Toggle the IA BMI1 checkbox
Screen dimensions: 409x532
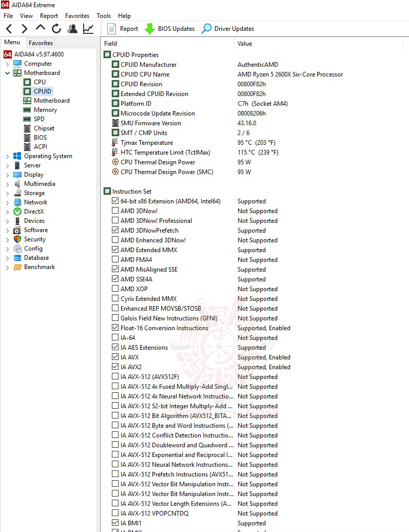coord(115,523)
